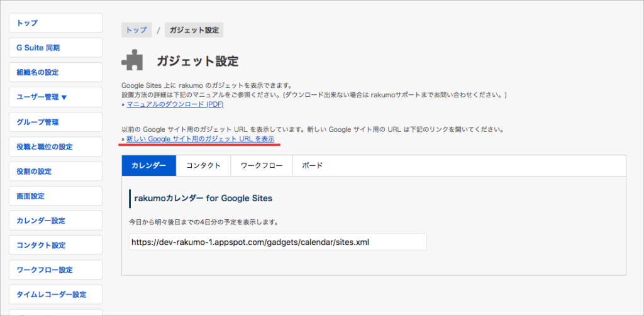644x316 pixels.
Task: Switch to the ボード tab
Action: [x=312, y=165]
